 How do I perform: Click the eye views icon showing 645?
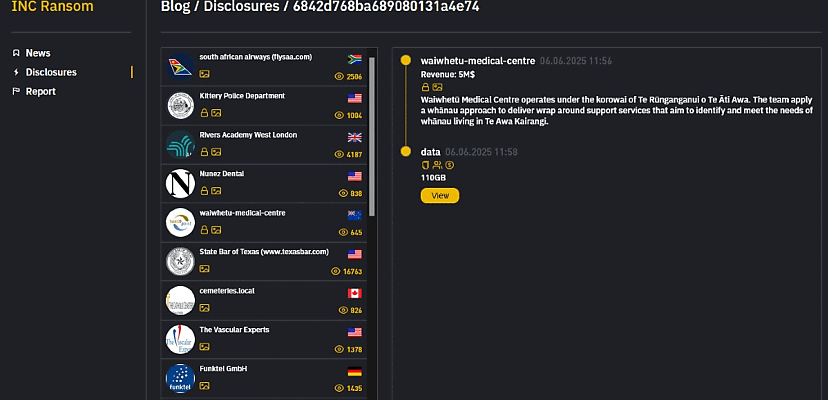343,232
